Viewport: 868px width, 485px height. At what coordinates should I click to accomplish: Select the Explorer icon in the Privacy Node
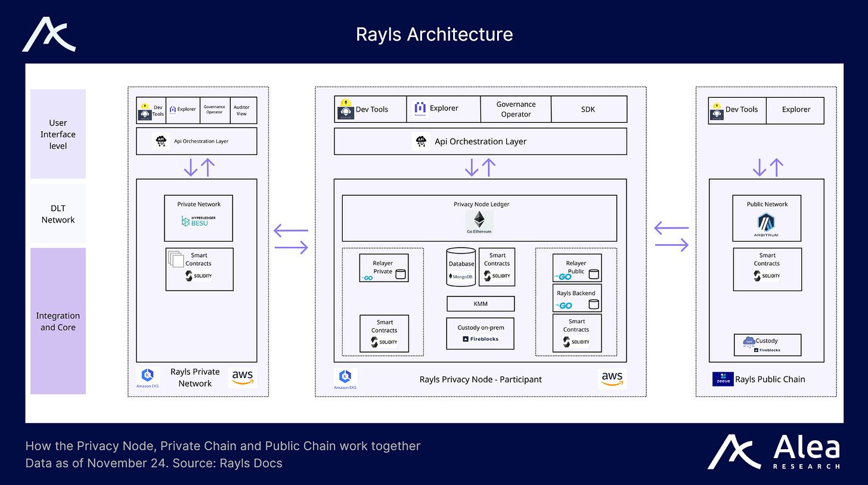point(421,109)
